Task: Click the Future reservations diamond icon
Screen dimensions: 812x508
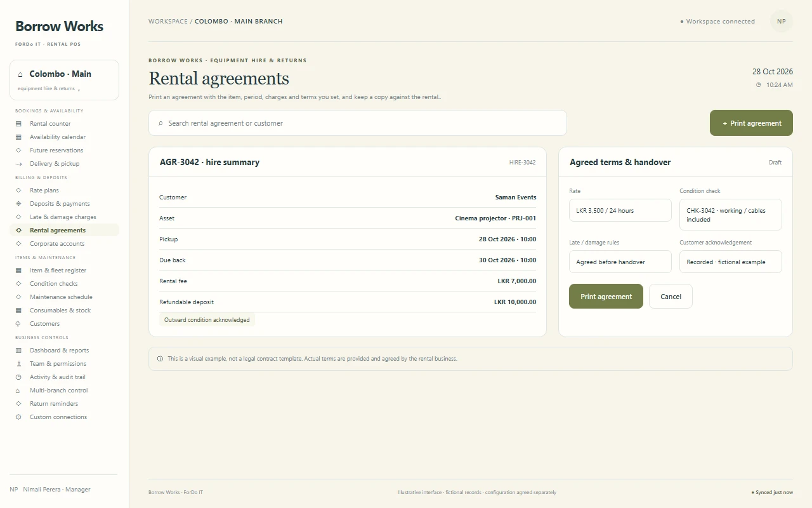Action: (x=18, y=150)
